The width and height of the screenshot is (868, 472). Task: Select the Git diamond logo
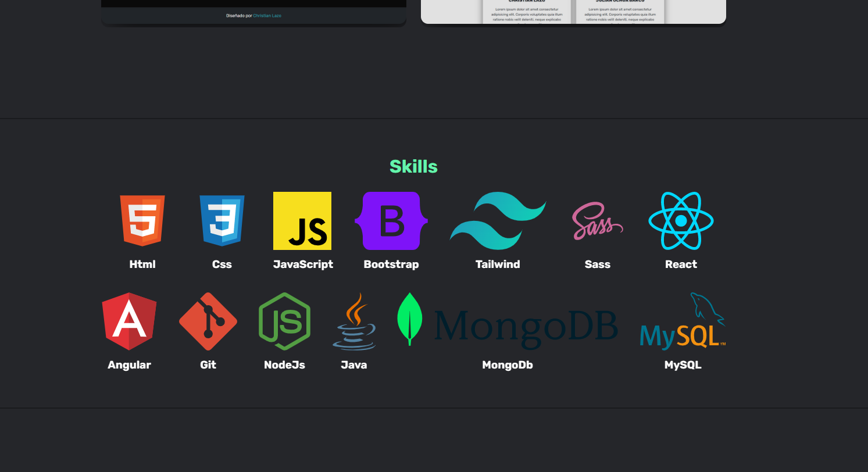click(208, 321)
